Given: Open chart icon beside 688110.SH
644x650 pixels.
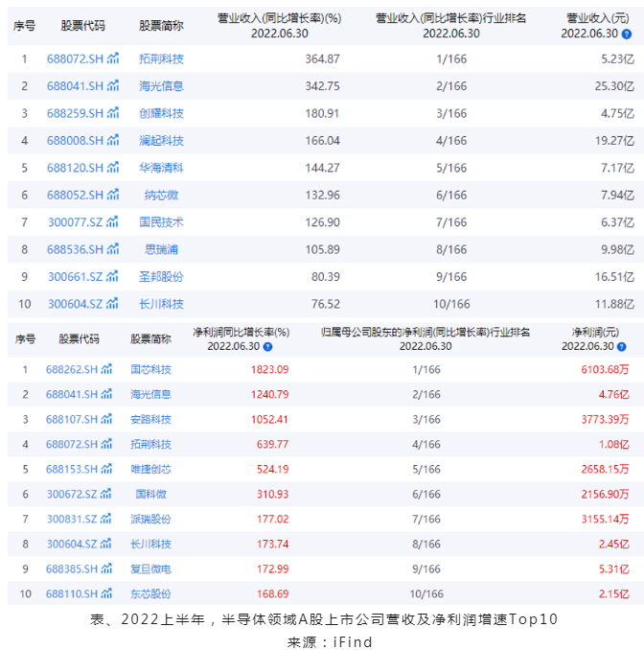Looking at the screenshot, I should [106, 593].
